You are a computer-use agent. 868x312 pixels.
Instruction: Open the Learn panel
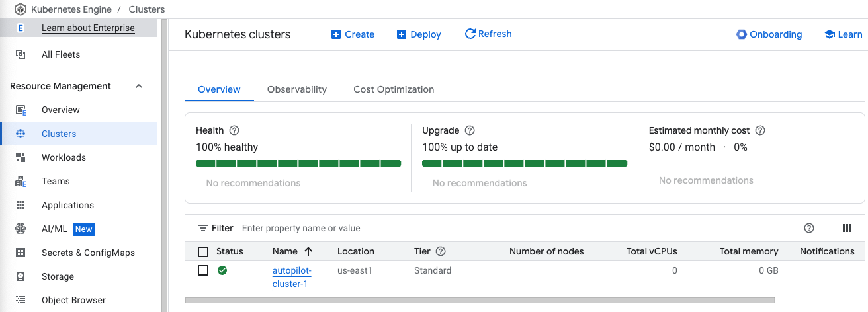(843, 34)
